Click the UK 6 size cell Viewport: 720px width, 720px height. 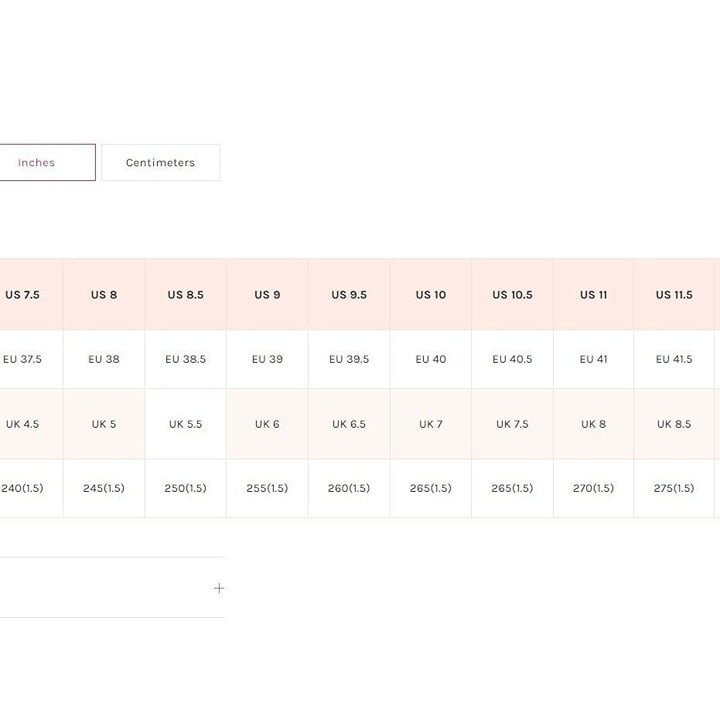(x=267, y=424)
